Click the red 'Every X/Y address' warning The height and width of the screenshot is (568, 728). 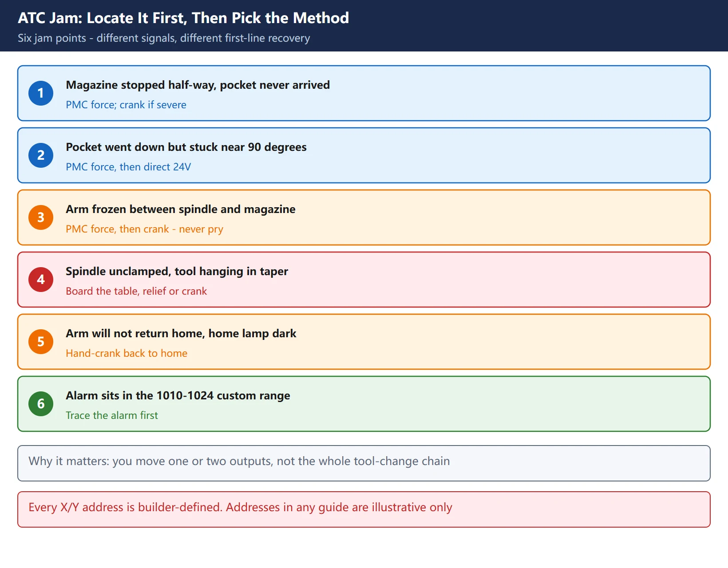click(364, 509)
